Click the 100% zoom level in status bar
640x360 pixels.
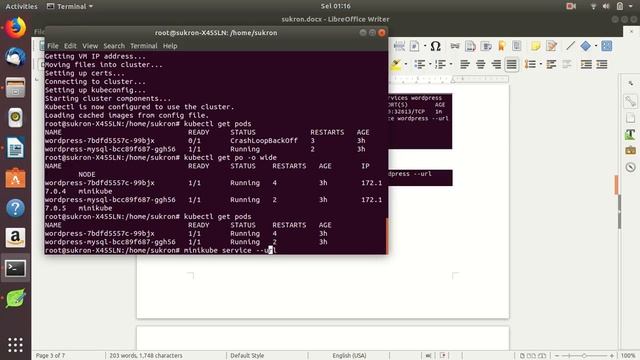coord(628,356)
